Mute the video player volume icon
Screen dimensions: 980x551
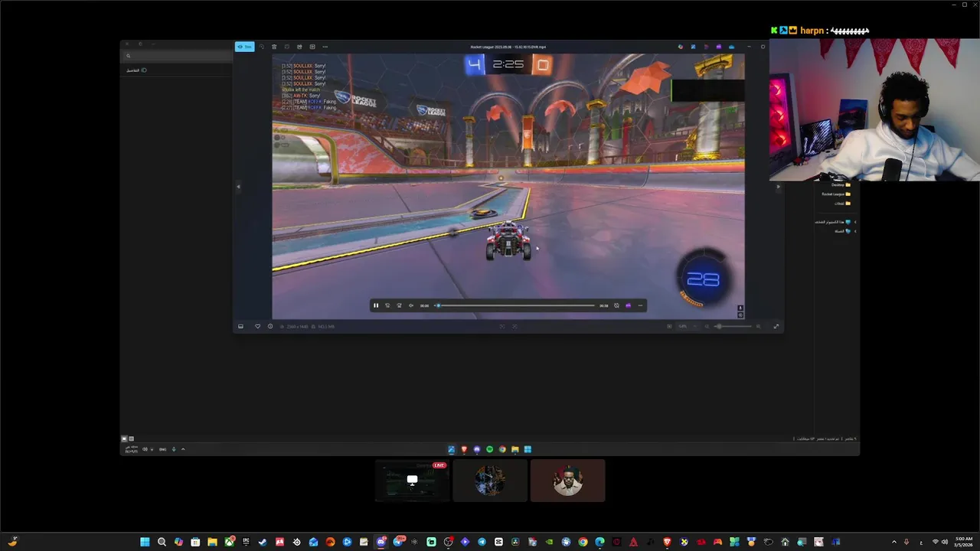(x=411, y=305)
